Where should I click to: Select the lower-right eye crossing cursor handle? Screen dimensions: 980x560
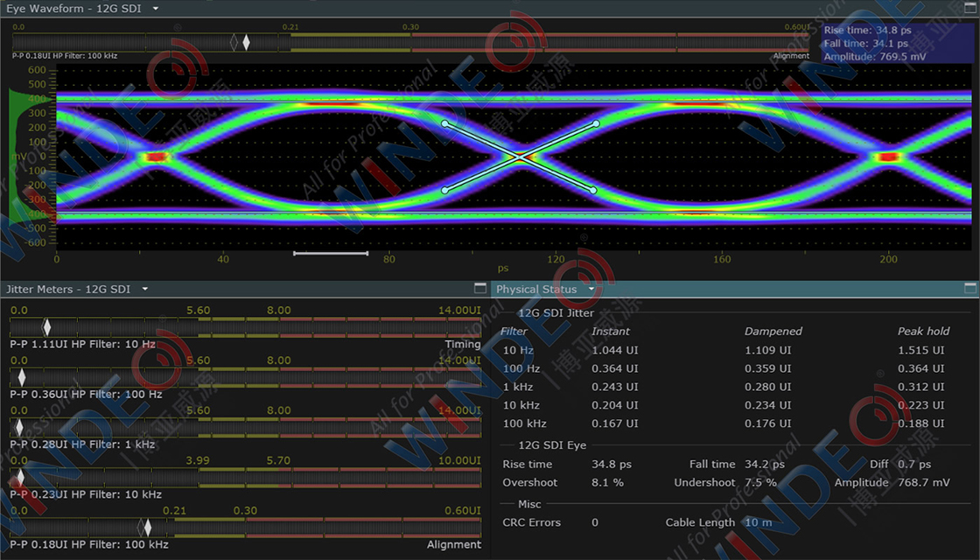(593, 190)
